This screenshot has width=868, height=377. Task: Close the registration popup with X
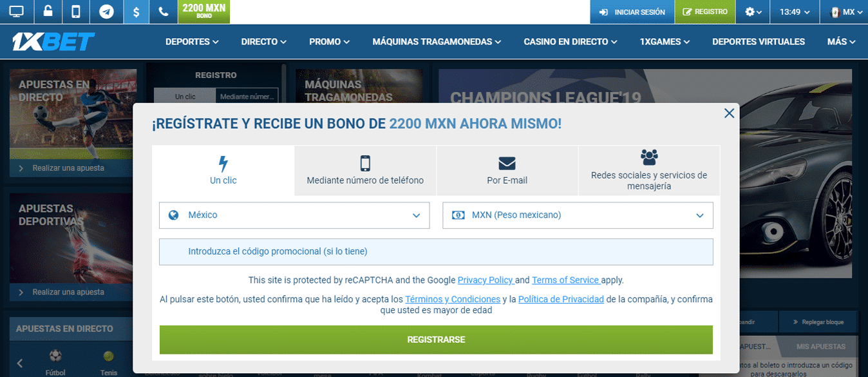tap(729, 113)
